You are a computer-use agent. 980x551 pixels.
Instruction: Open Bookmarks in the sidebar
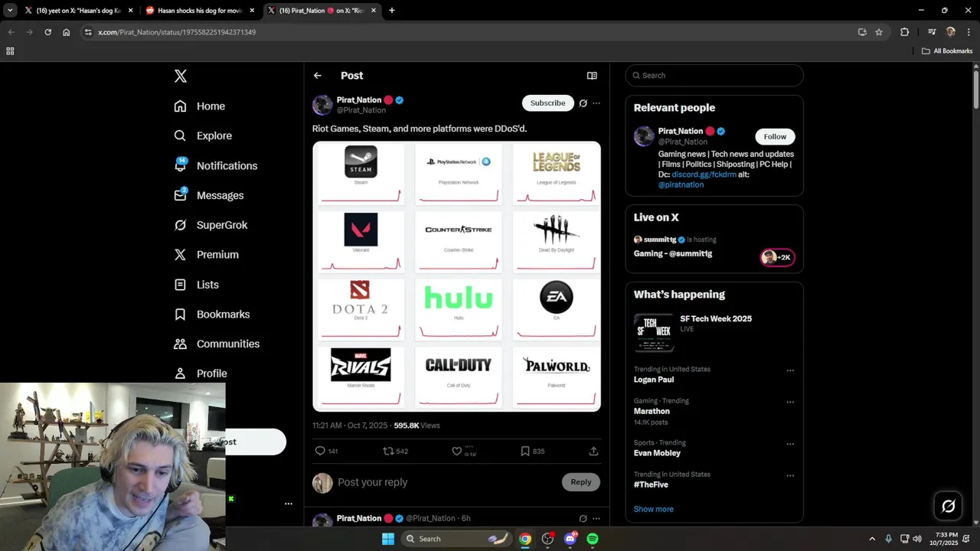click(212, 315)
